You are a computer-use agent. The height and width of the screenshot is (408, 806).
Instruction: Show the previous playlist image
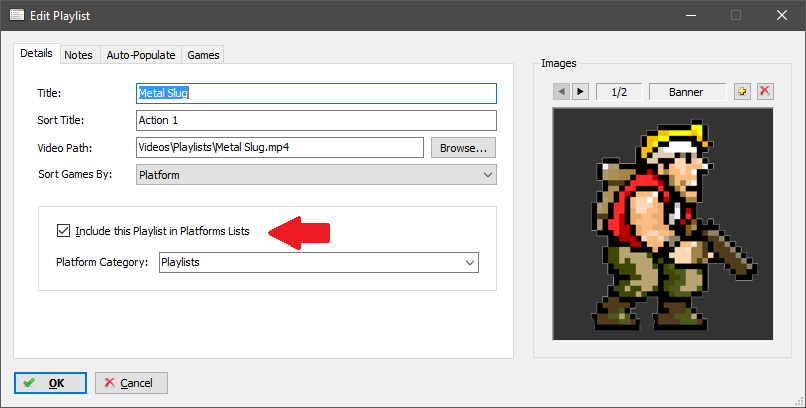[561, 92]
